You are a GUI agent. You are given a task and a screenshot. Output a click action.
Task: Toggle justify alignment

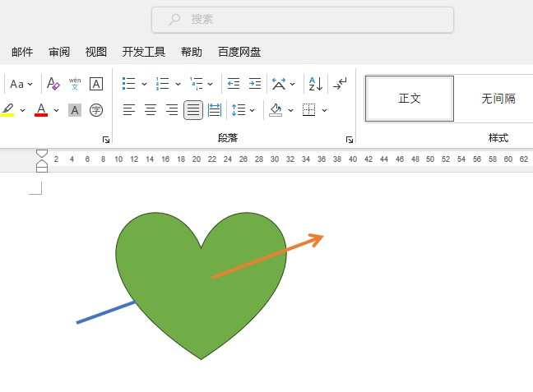pos(193,110)
